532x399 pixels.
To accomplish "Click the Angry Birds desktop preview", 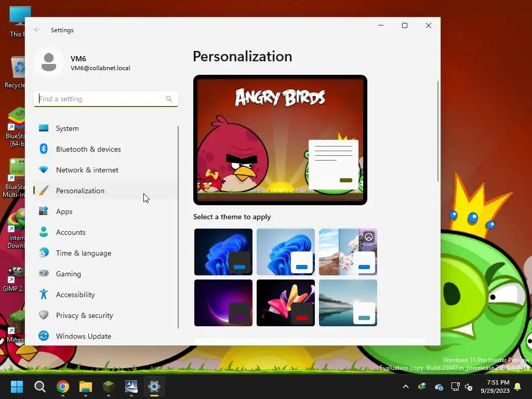I will tap(280, 140).
